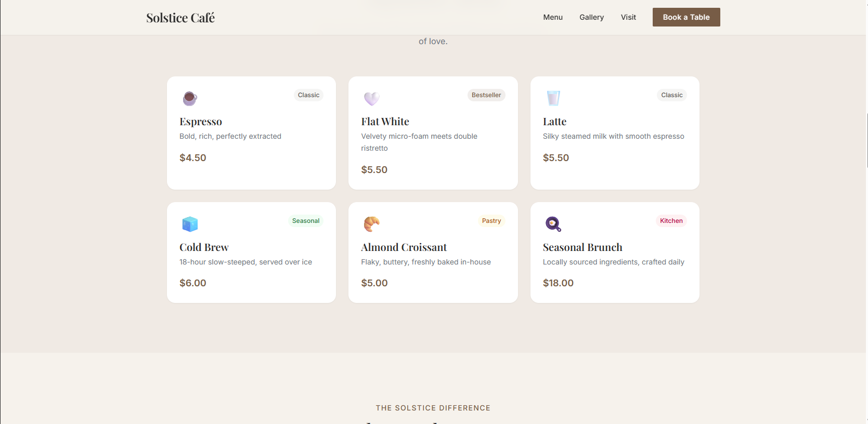Image resolution: width=868 pixels, height=424 pixels.
Task: Click the Solstice Café logo
Action: coord(180,18)
